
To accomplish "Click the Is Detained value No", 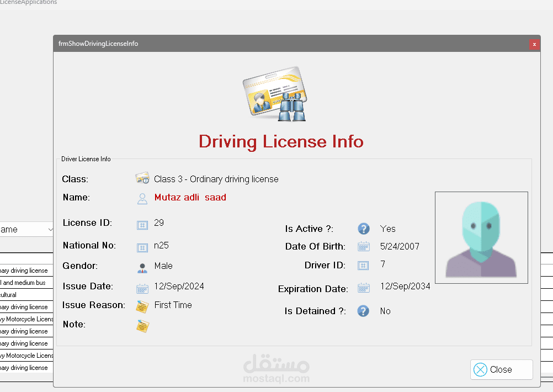I will 385,311.
